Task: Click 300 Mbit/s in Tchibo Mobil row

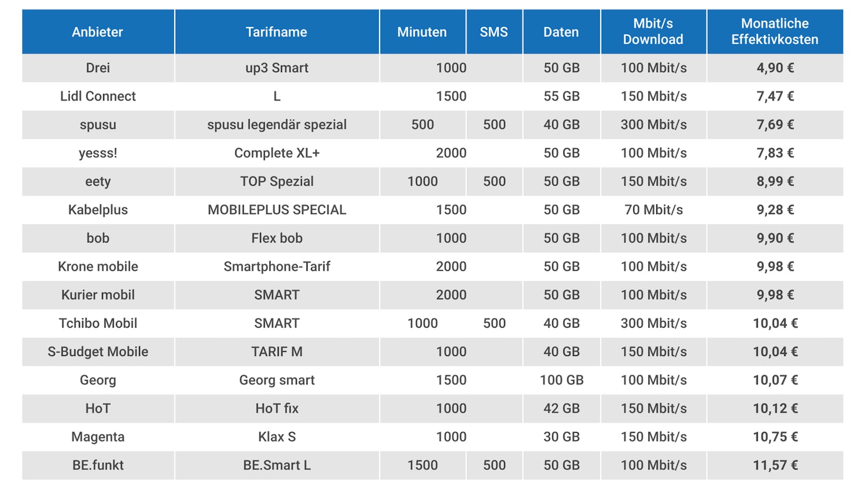Action: [654, 324]
